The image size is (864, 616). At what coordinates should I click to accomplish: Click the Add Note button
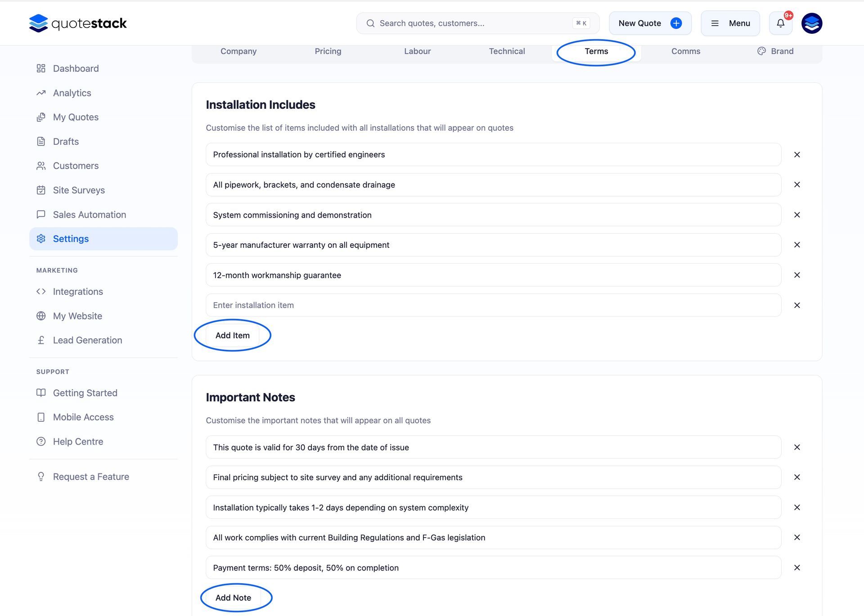coord(233,598)
